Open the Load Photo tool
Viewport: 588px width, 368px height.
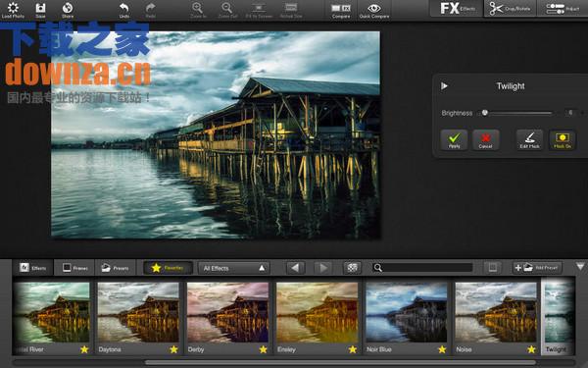point(13,10)
